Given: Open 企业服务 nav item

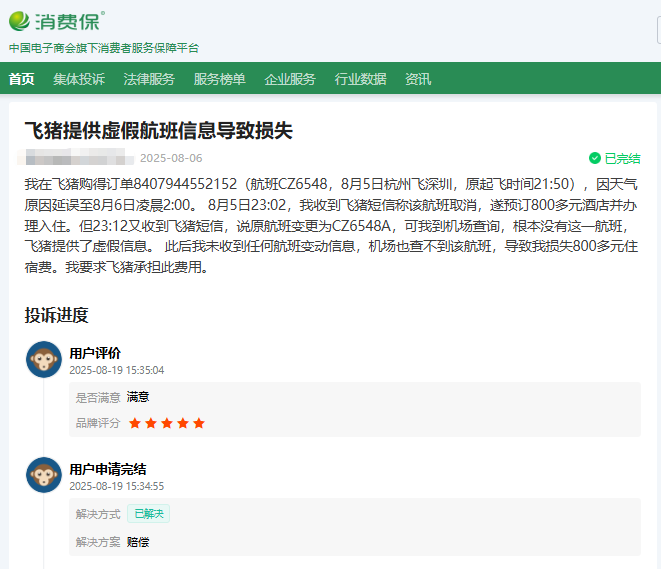Looking at the screenshot, I should click(290, 79).
